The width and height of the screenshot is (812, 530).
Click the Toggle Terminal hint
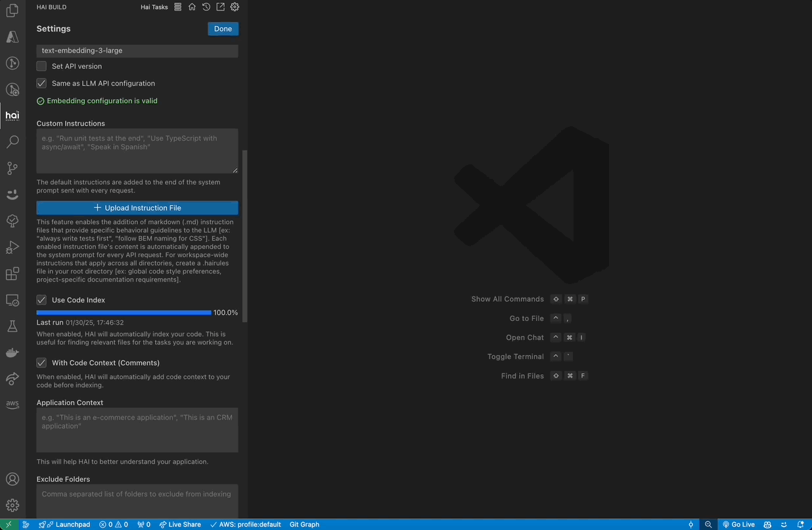coord(531,356)
